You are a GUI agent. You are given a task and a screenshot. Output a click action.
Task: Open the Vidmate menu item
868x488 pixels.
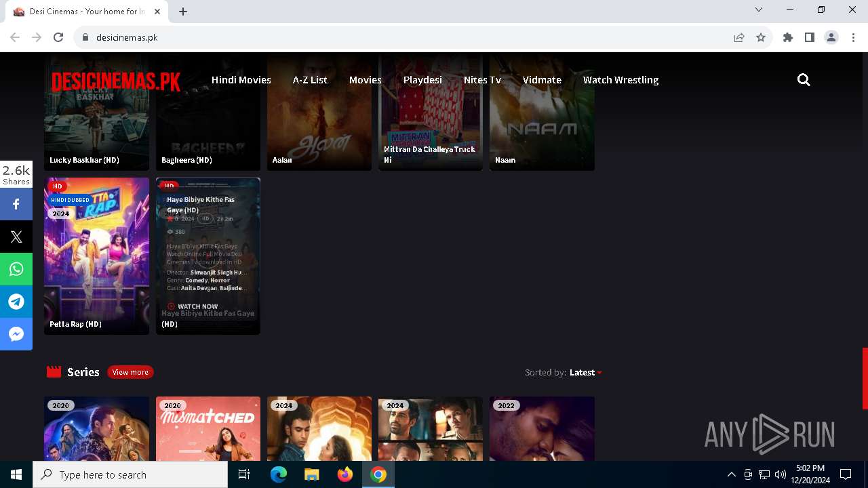coord(542,80)
